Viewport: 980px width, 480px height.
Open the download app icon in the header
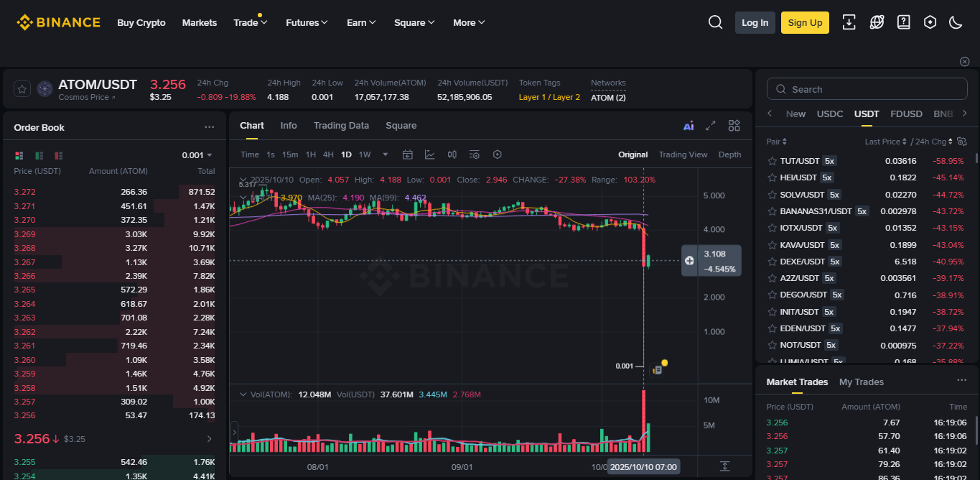point(849,22)
